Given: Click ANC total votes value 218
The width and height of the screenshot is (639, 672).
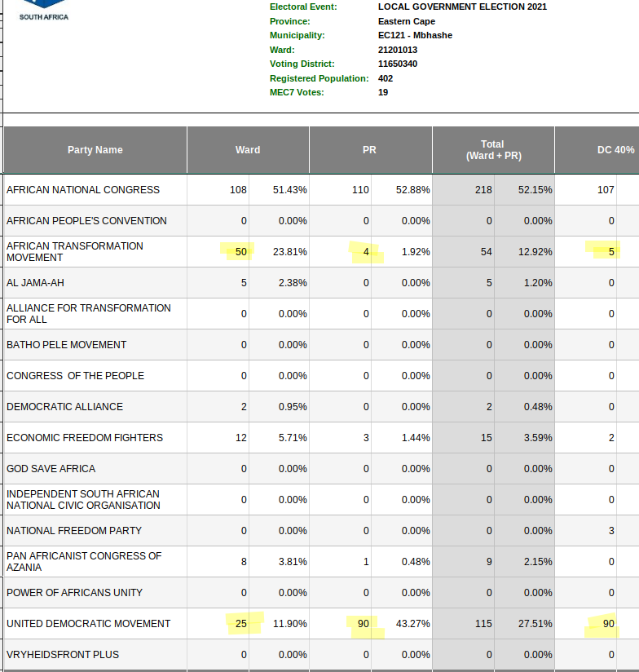Looking at the screenshot, I should pyautogui.click(x=483, y=190).
